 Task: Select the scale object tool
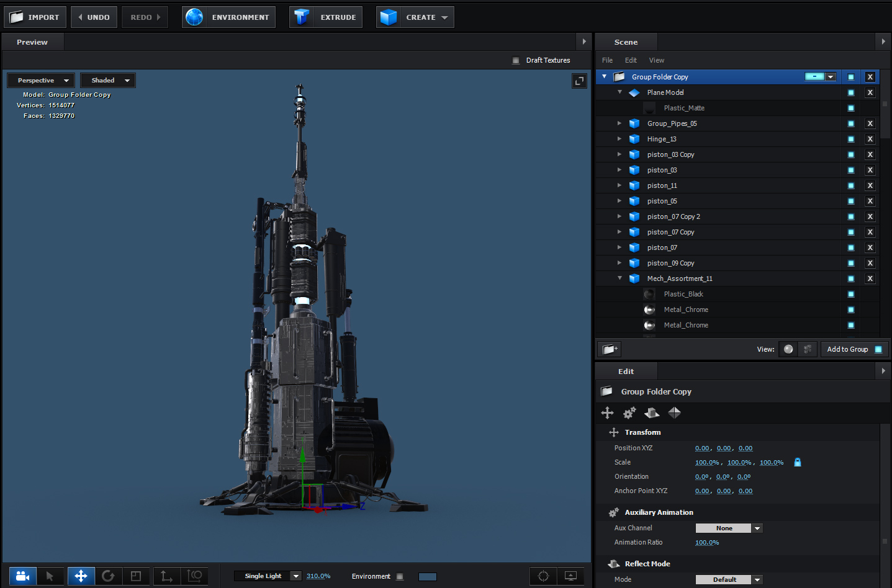pos(136,576)
